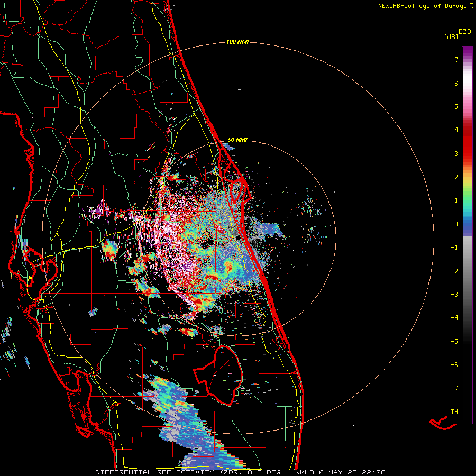The height and width of the screenshot is (476, 476).
Task: Click the [dB] unit label
Action: point(451,36)
